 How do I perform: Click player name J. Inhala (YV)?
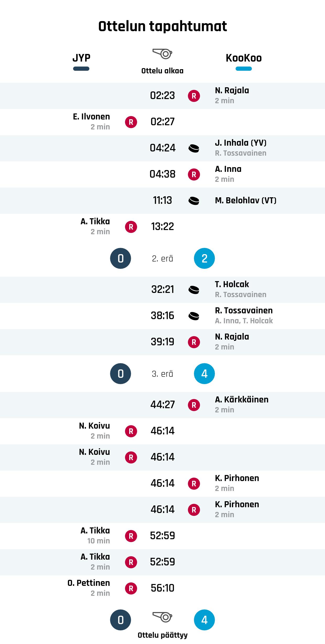coord(241,143)
